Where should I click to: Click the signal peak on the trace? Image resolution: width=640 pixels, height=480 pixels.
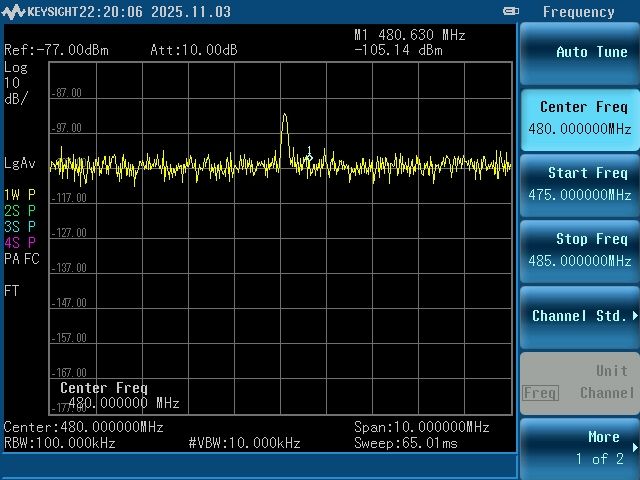tap(284, 115)
